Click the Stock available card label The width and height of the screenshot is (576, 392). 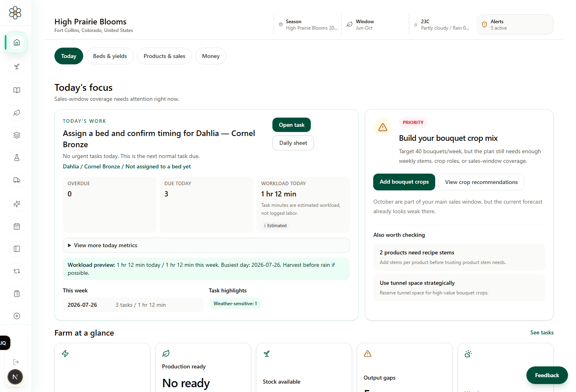point(282,382)
